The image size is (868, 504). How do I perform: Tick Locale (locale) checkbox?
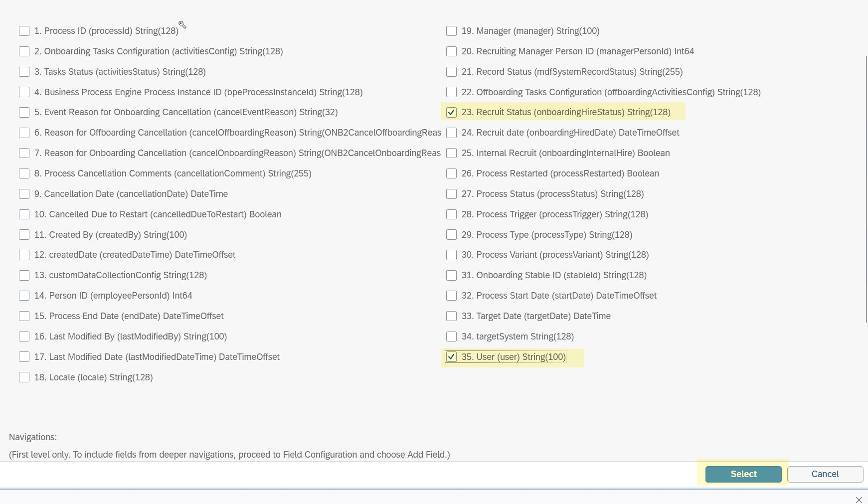pos(24,377)
